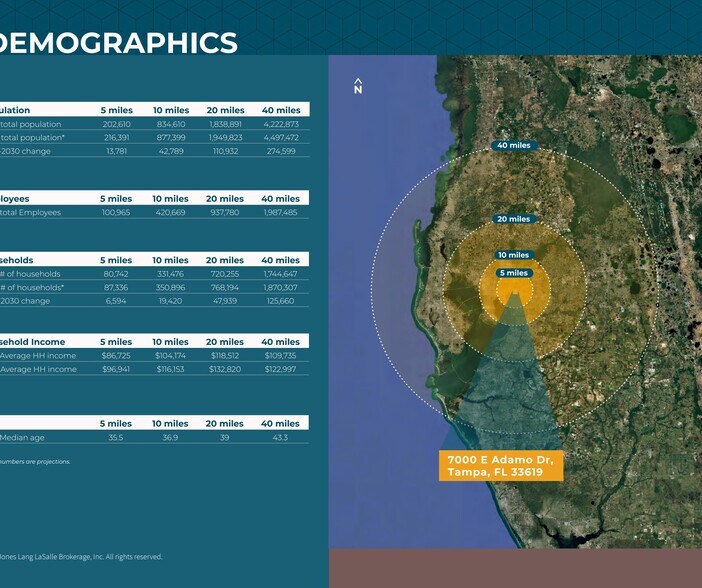The image size is (702, 588).
Task: Click the DEMOGRAPHICS page heading
Action: coord(119,42)
